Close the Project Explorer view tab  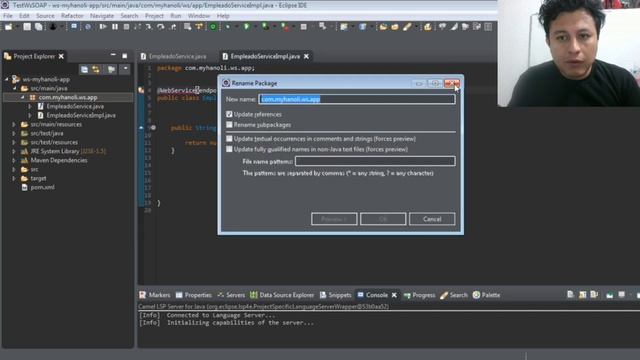pos(61,56)
